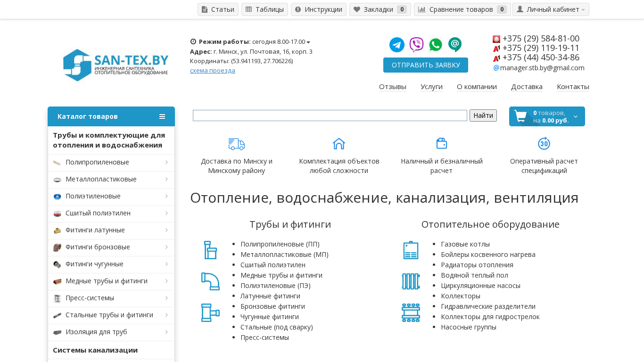The image size is (644, 362).
Task: Click the 30 timer specification icon
Action: coord(544,144)
